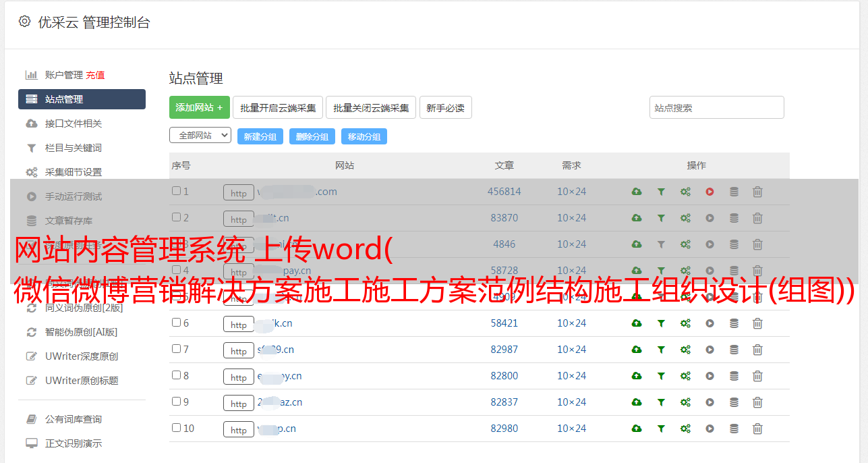The height and width of the screenshot is (463, 868).
Task: Click the play icon in row 7
Action: 710,350
